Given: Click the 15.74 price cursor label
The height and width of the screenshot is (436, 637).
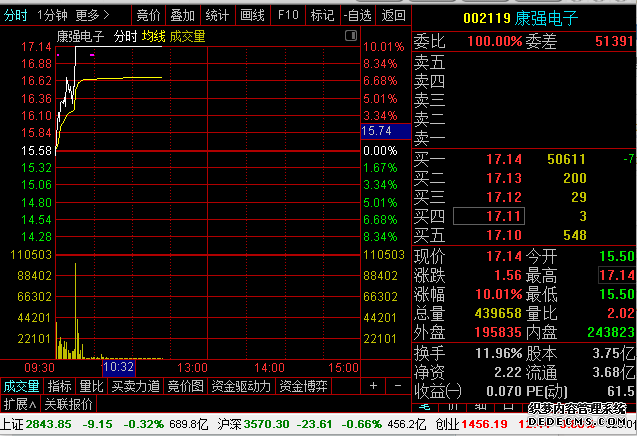Looking at the screenshot, I should [386, 131].
